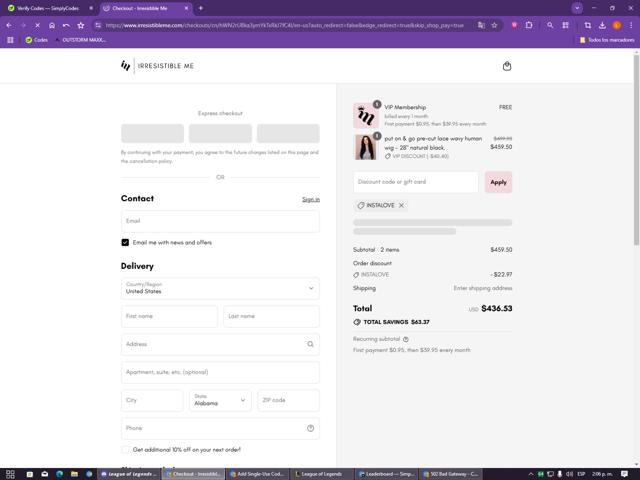Viewport: 640px width, 480px height.
Task: Open Add Single-Use Code taskbar window
Action: pos(257,474)
